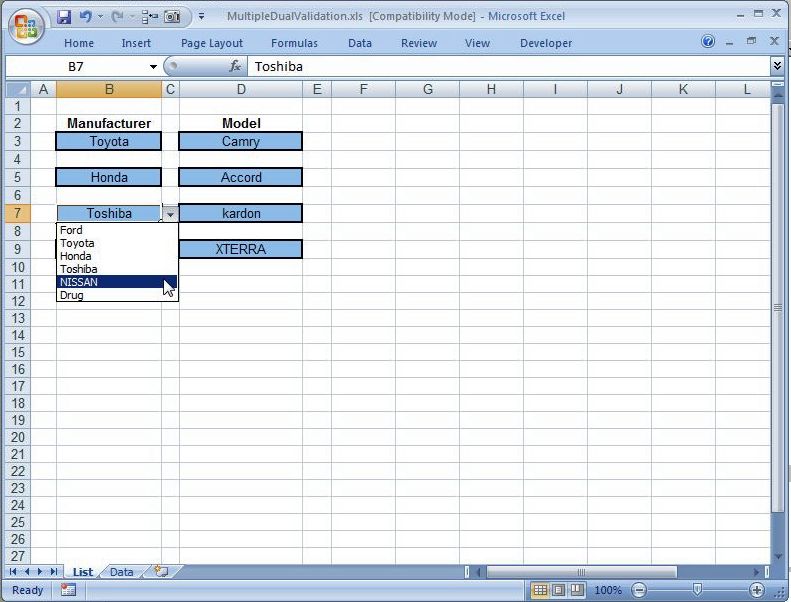Click the zoom out minus button

(x=639, y=590)
